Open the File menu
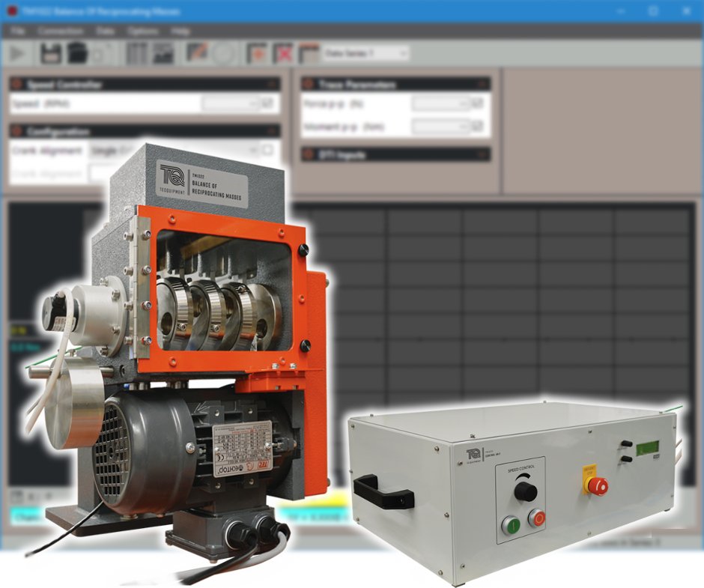Image resolution: width=704 pixels, height=588 pixels. pyautogui.click(x=17, y=31)
